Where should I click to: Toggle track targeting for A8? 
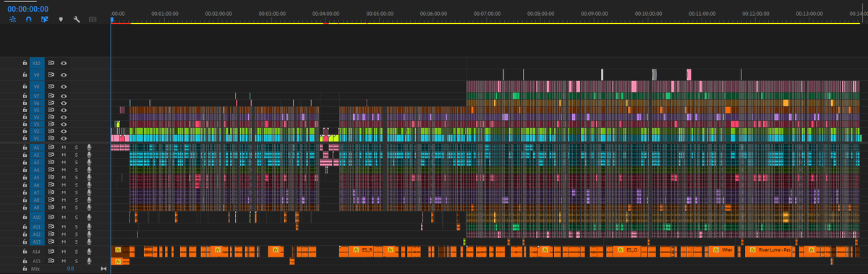(x=37, y=200)
